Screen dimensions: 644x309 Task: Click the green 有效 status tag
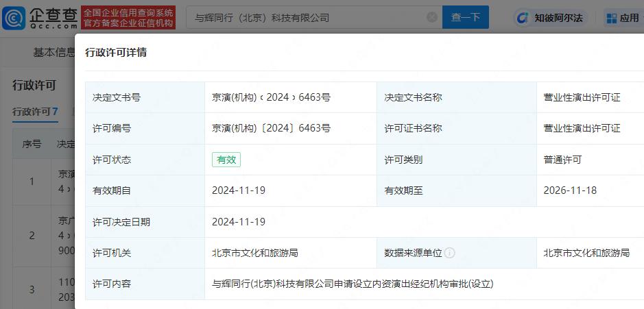(226, 160)
